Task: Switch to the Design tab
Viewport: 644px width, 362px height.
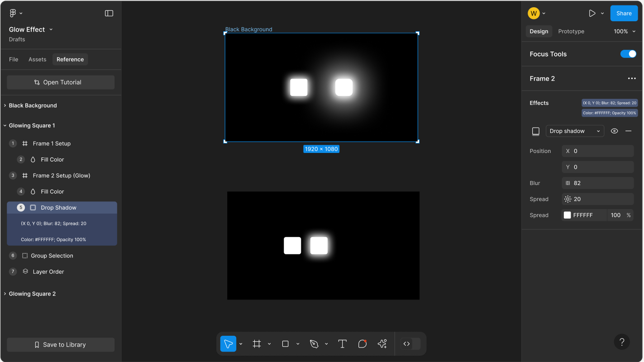Action: [539, 31]
